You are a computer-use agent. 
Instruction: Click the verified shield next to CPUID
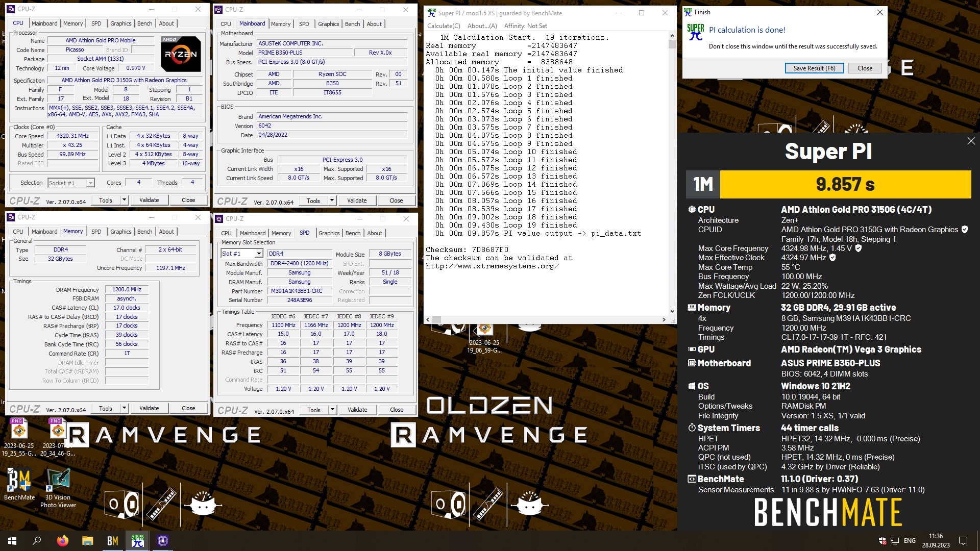[965, 230]
